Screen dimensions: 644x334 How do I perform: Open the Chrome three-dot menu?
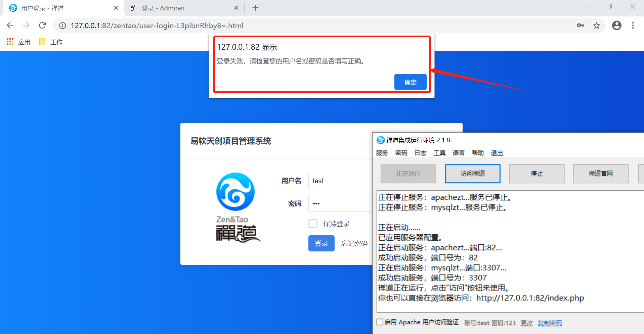click(x=633, y=26)
